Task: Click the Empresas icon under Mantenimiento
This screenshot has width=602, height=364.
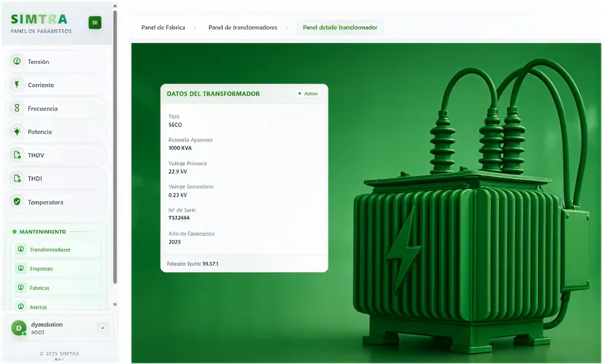Action: pos(21,268)
